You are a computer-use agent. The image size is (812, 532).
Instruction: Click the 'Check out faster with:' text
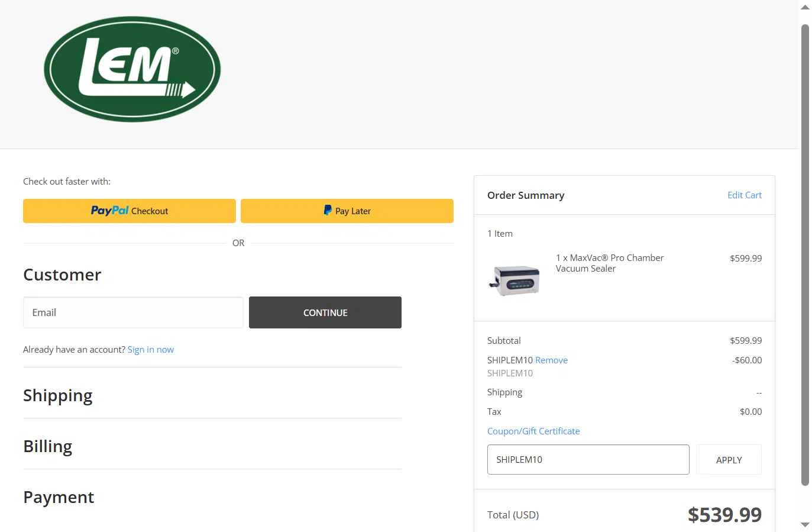(x=67, y=182)
